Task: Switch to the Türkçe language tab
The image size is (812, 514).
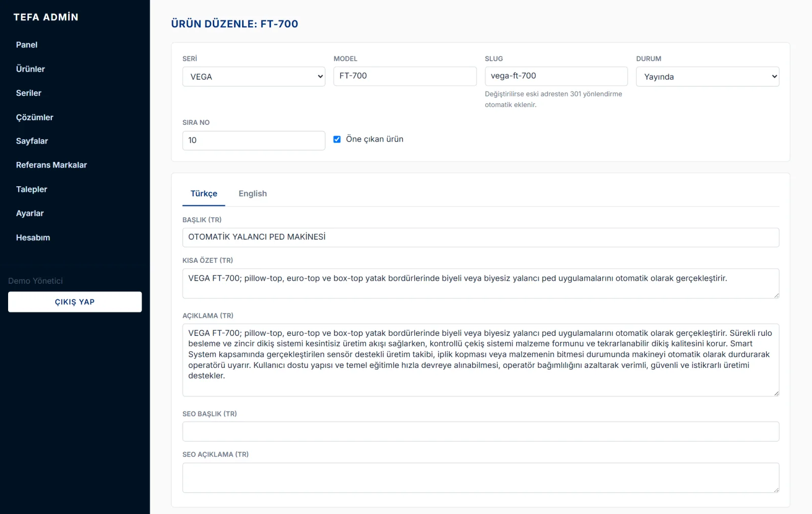Action: point(204,194)
